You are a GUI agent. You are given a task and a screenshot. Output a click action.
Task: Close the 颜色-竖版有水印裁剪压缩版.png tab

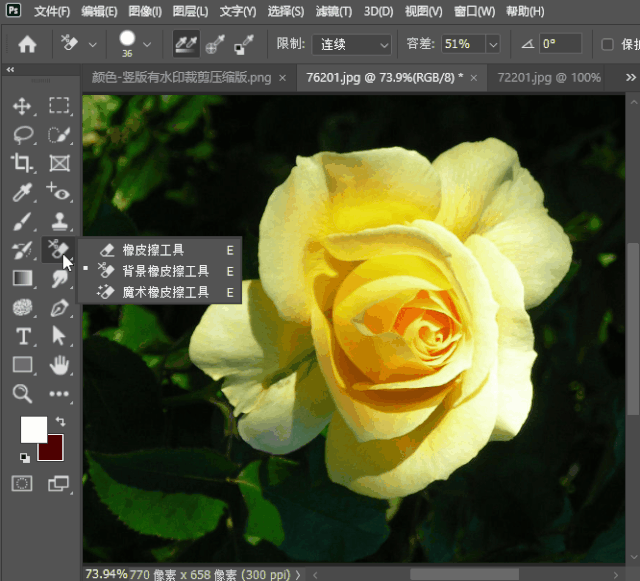[282, 78]
